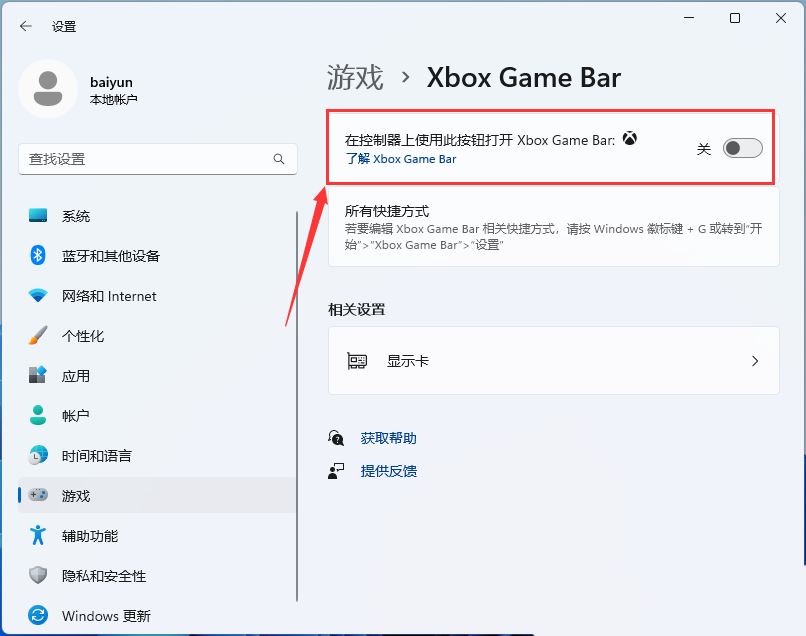Click the Xbox controller icon
The image size is (806, 636).
click(630, 139)
